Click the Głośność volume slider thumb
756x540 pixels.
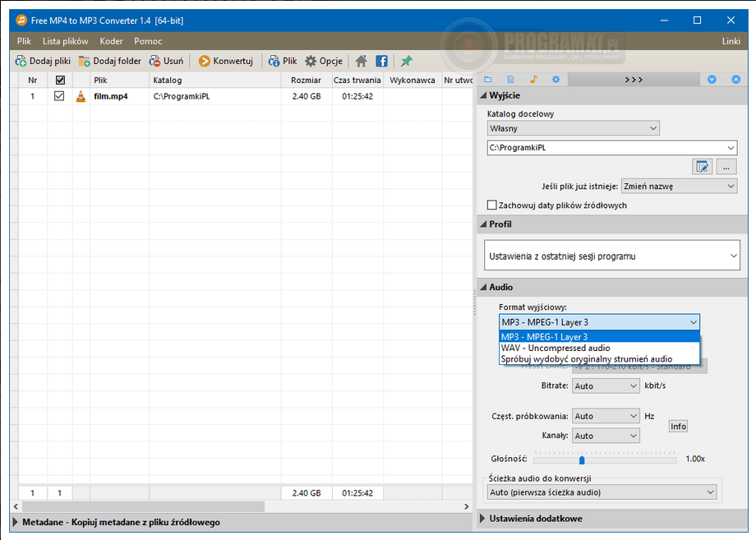582,459
